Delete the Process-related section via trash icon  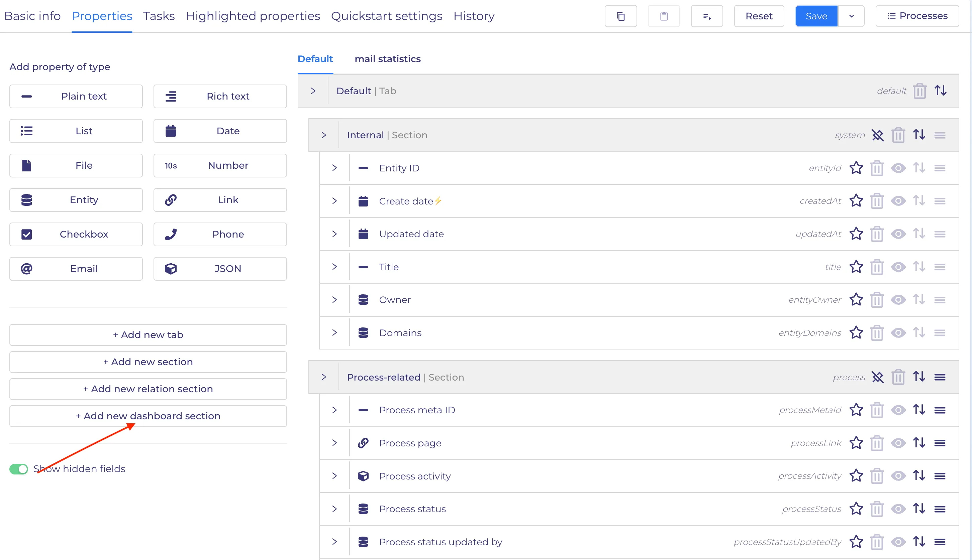898,377
